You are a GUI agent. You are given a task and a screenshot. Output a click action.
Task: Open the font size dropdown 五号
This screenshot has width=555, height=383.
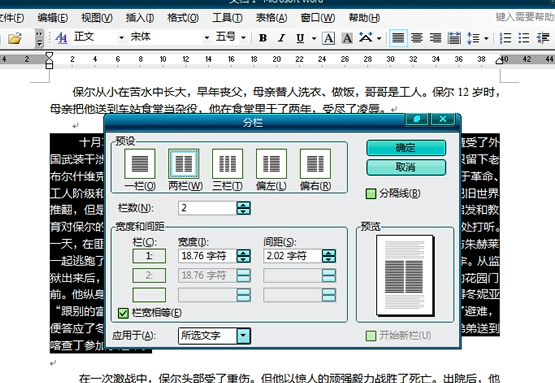pos(243,38)
